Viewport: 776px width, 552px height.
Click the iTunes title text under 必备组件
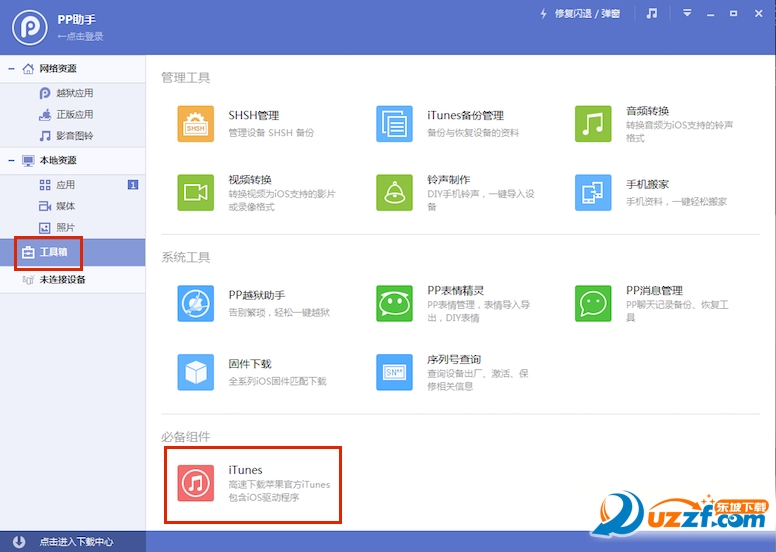[x=245, y=470]
